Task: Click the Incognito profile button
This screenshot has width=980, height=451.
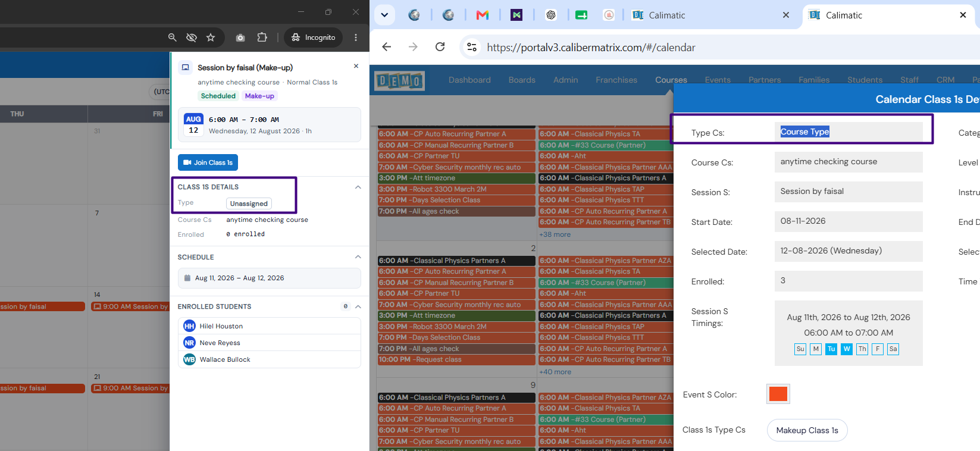Action: [x=313, y=37]
